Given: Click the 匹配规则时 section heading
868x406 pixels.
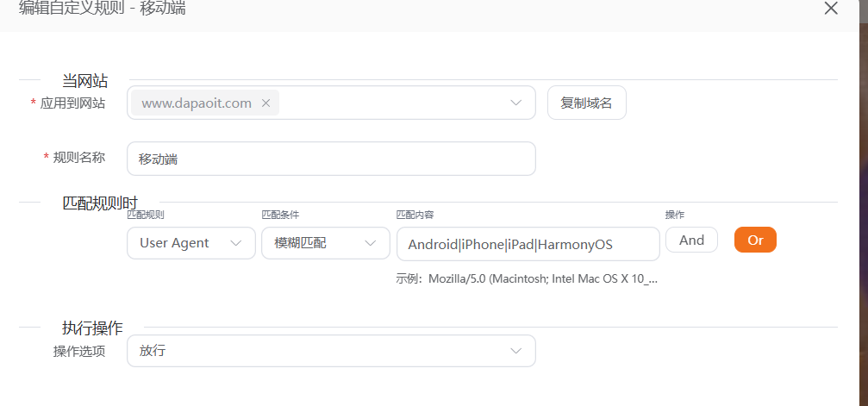Looking at the screenshot, I should (100, 203).
